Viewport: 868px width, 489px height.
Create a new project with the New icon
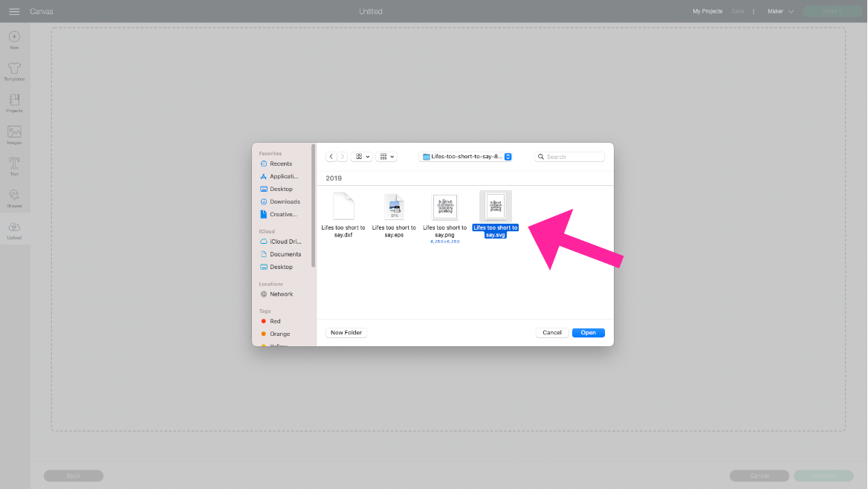click(x=14, y=39)
